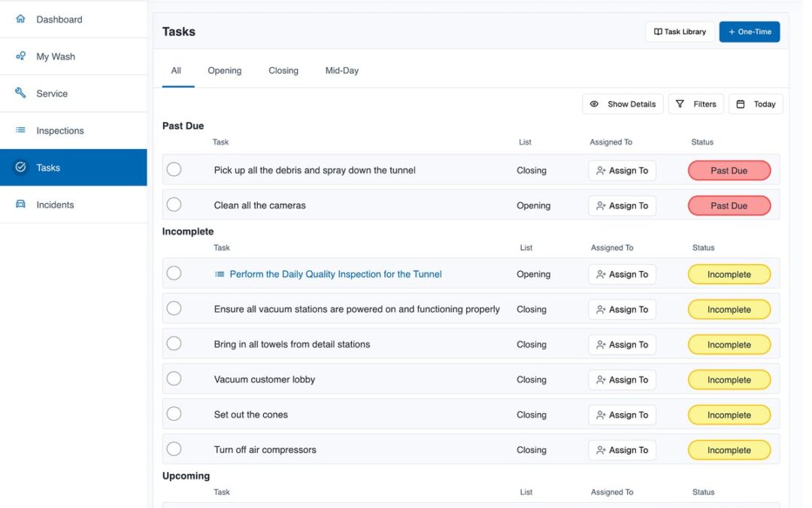This screenshot has width=812, height=508.
Task: Click the Incidents car icon
Action: click(20, 204)
